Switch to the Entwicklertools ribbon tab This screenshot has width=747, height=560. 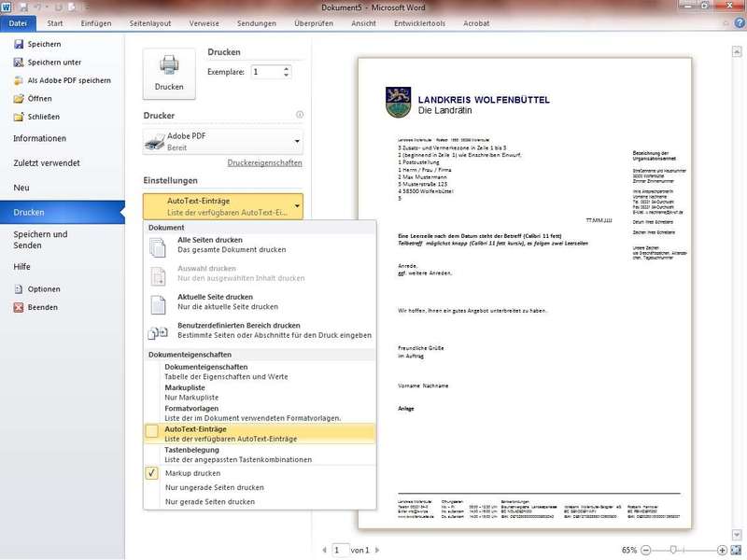point(419,23)
